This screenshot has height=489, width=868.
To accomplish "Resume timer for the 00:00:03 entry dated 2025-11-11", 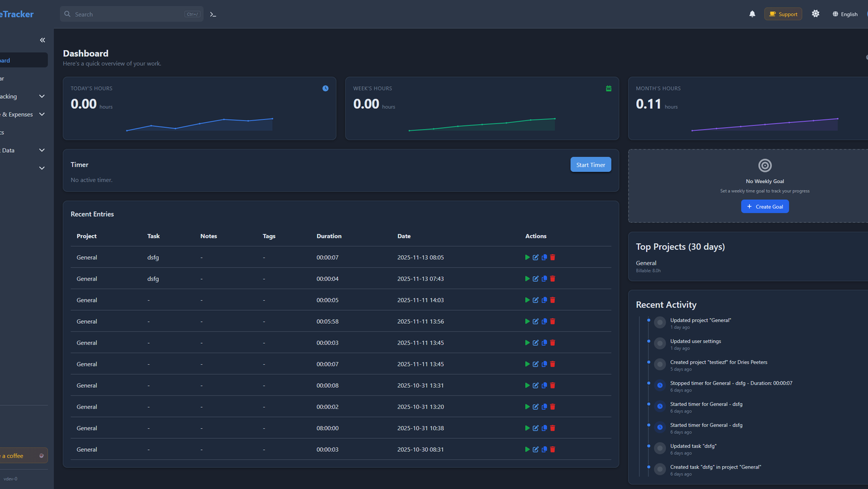I will 528,343.
